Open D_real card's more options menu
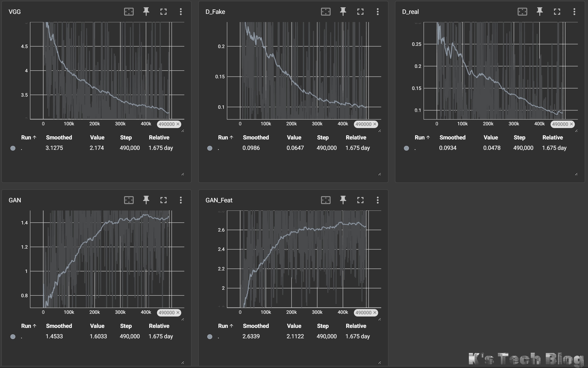Viewport: 588px width, 368px height. click(x=574, y=11)
